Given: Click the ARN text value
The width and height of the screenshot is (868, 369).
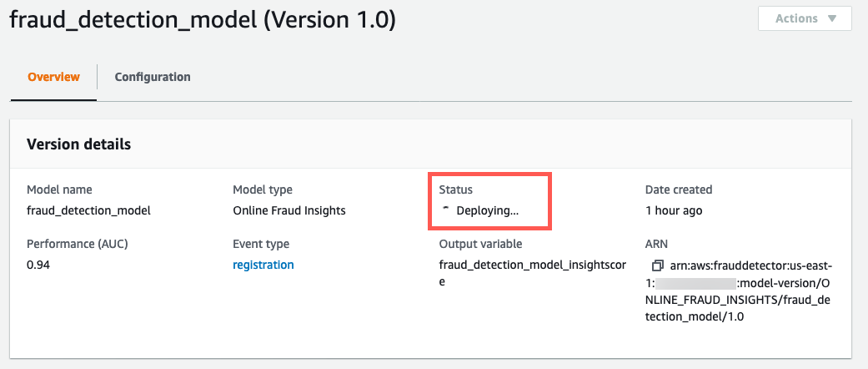Looking at the screenshot, I should (x=739, y=291).
